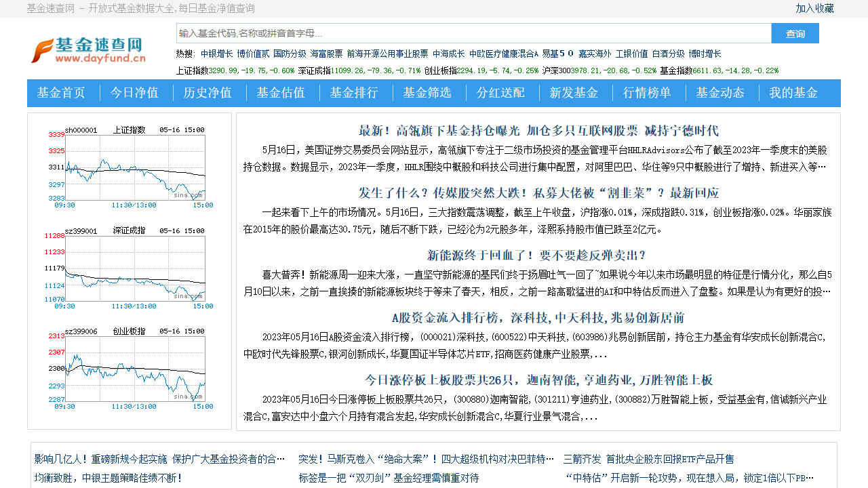Screen dimensions: 868x488
Task: Open 基金筛选 navigation tab
Action: pos(427,93)
